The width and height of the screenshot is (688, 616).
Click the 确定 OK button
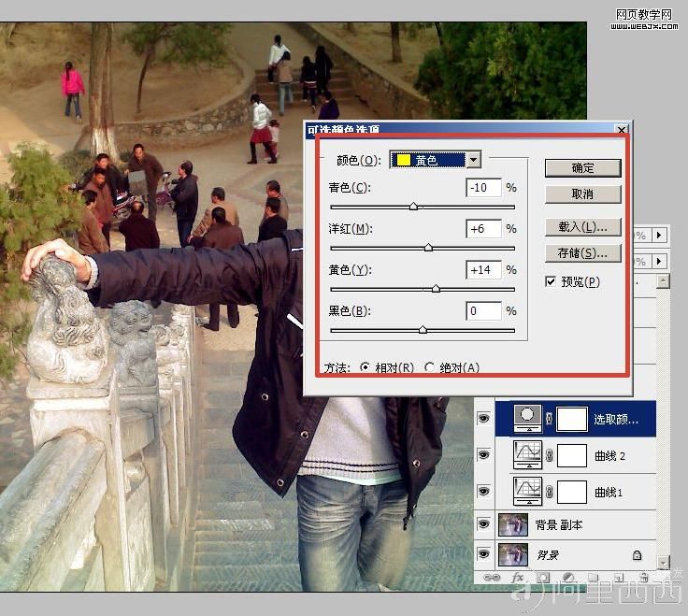pyautogui.click(x=582, y=168)
